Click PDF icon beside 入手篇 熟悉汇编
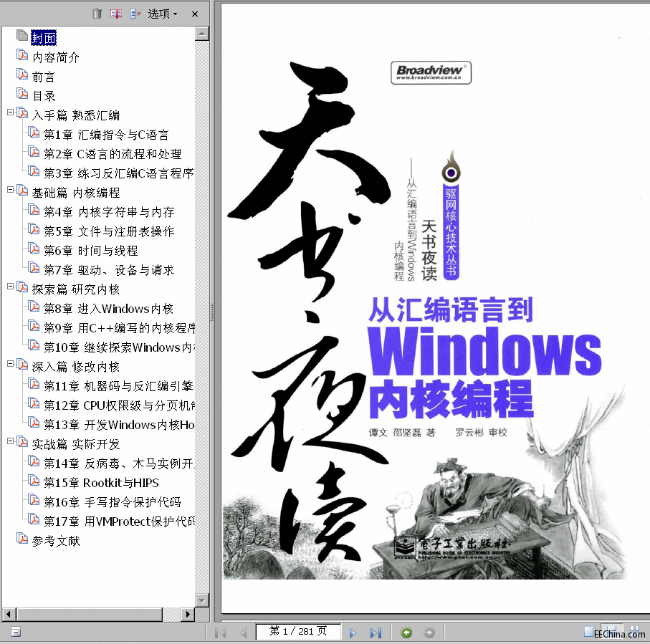This screenshot has height=644, width=650. click(22, 113)
